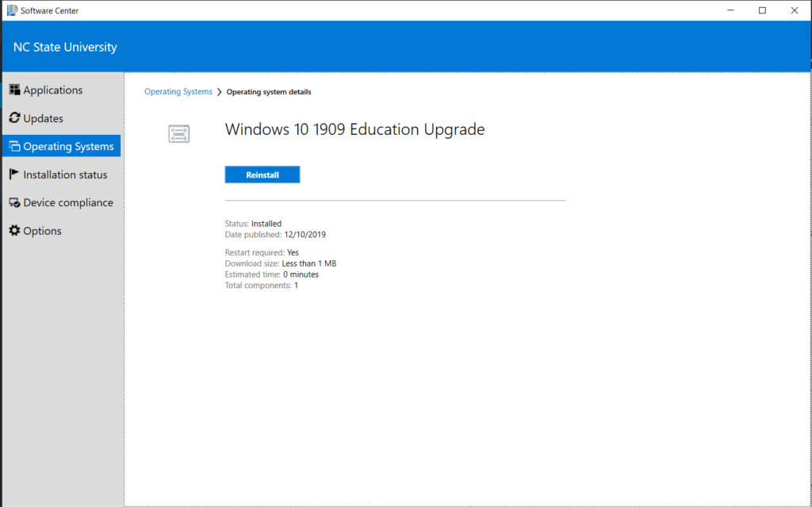This screenshot has height=507, width=812.
Task: Maximize the Software Center window
Action: [x=762, y=10]
